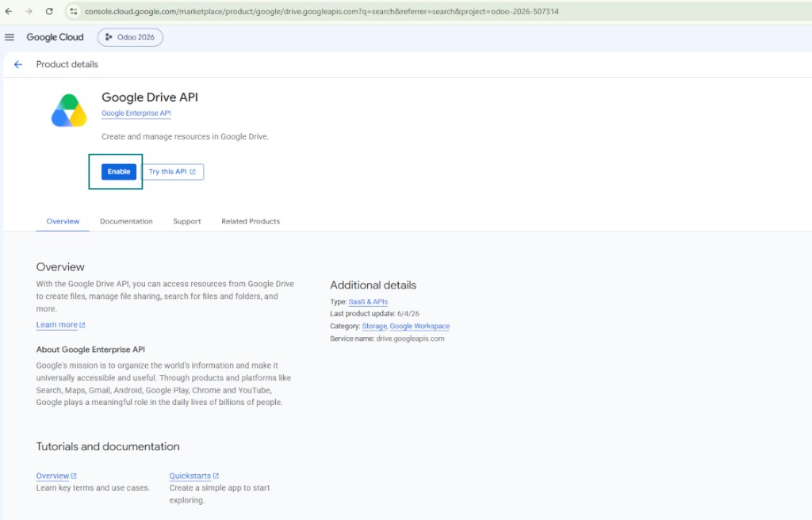Open site information icon in address bar
Viewport: 812px width, 520px height.
pyautogui.click(x=74, y=11)
